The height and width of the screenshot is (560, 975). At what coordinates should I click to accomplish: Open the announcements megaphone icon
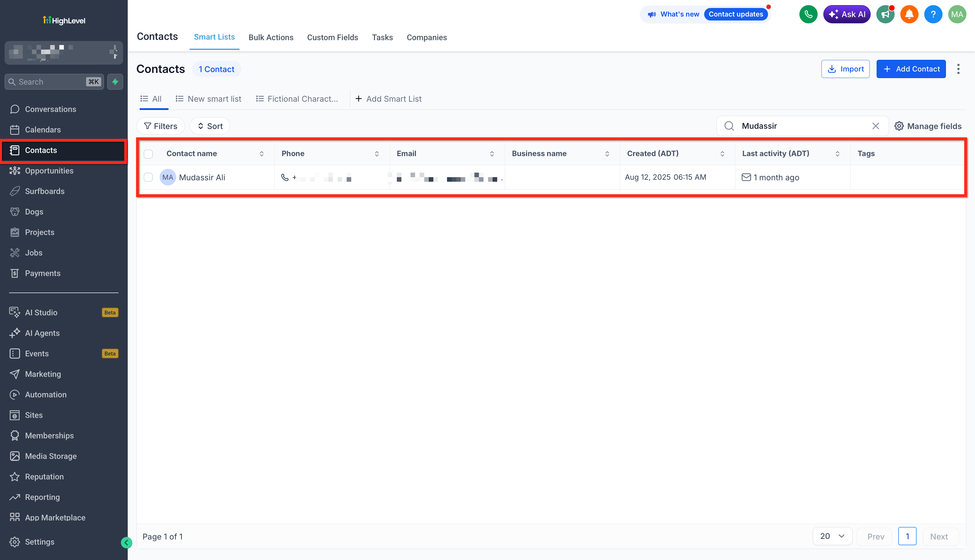[885, 14]
